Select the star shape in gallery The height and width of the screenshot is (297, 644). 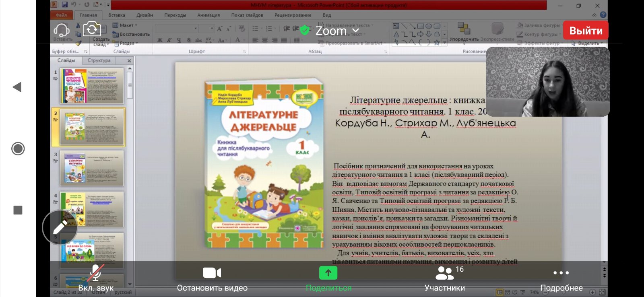(x=437, y=42)
